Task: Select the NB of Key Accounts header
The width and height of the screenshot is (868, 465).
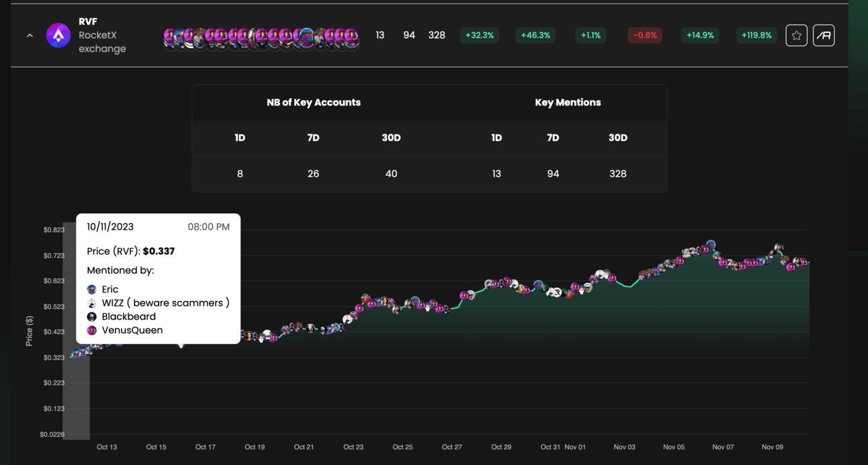Action: coord(314,103)
